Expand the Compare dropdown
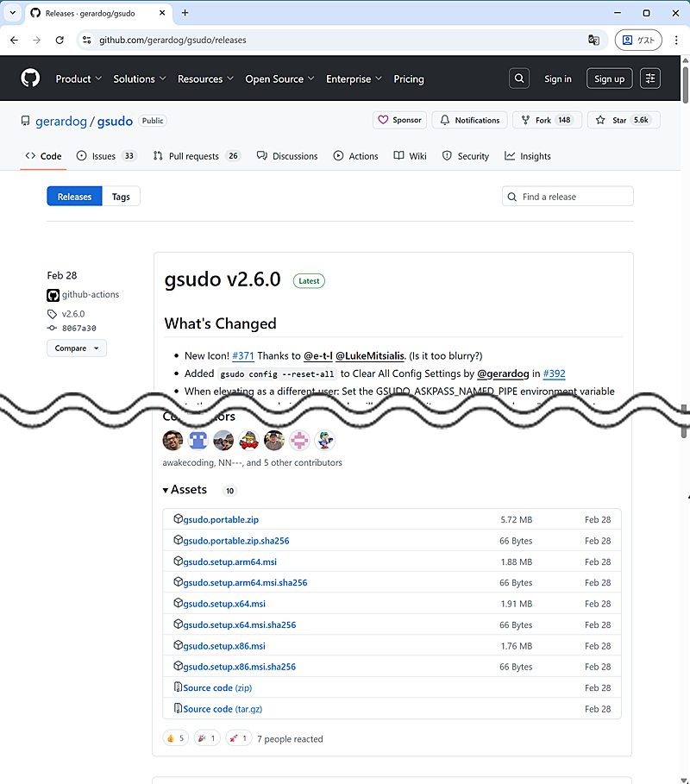Screen dimensions: 690x784 [x=76, y=348]
